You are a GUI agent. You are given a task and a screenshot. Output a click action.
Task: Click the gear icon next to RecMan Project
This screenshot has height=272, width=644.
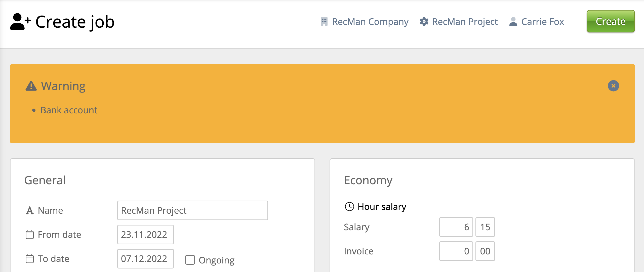pos(424,22)
